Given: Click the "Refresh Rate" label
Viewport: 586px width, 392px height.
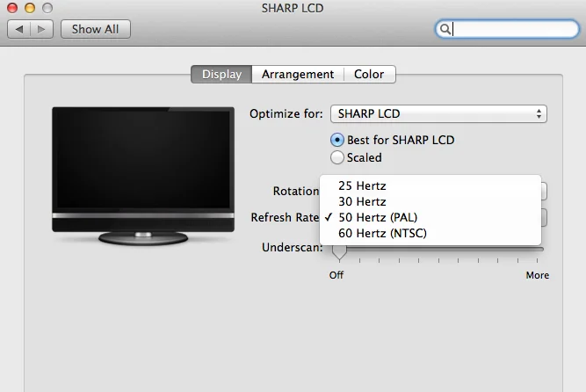Looking at the screenshot, I should point(285,217).
